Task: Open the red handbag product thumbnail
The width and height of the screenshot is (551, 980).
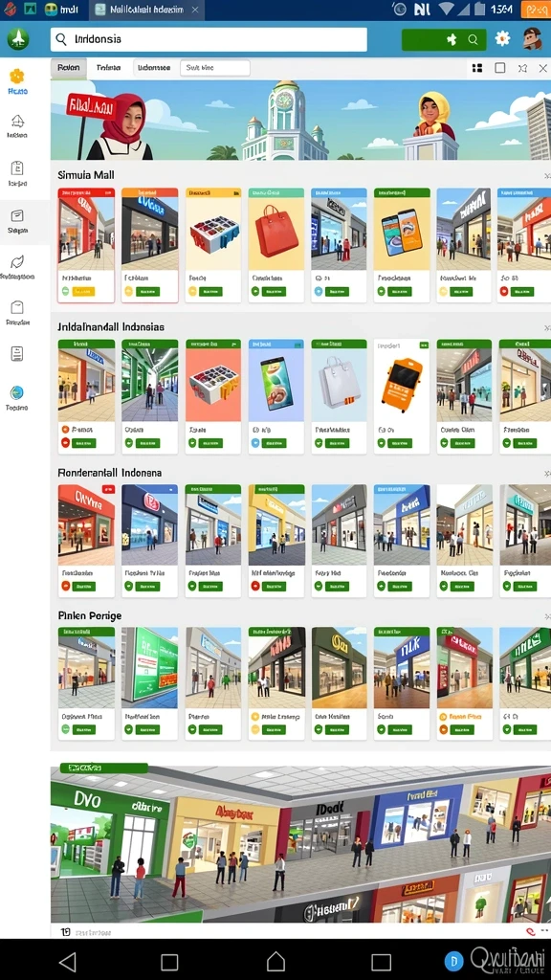Action: pyautogui.click(x=276, y=230)
